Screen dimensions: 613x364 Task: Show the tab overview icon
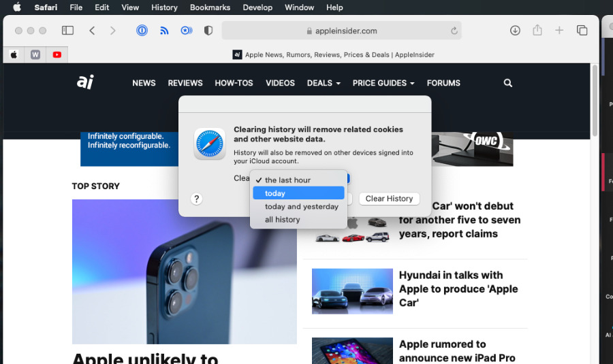coord(582,31)
